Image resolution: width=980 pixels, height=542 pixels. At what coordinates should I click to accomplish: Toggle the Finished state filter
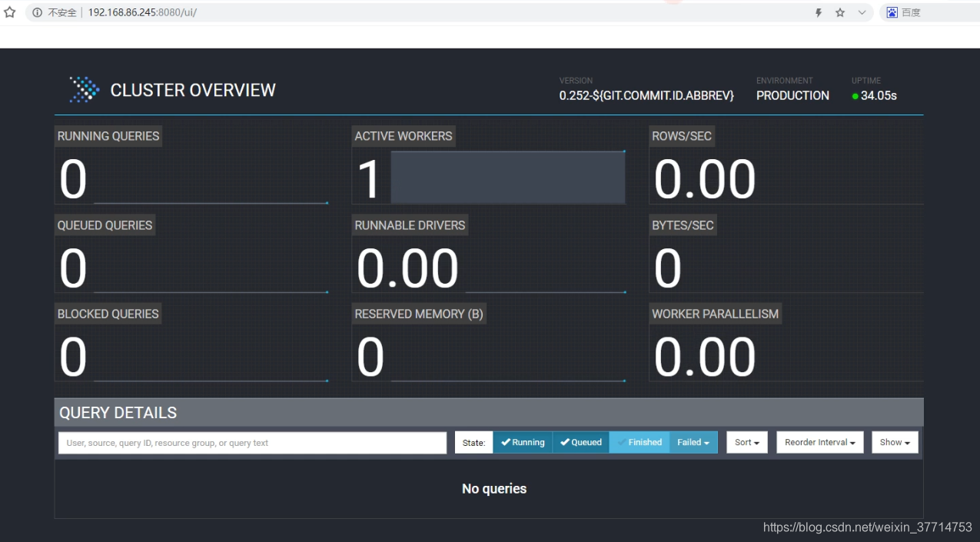[639, 442]
